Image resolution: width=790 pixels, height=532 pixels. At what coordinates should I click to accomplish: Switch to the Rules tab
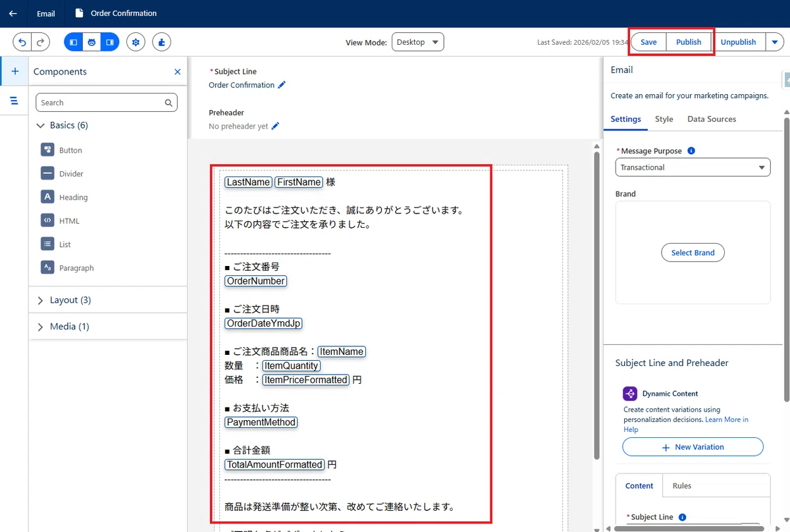coord(682,486)
